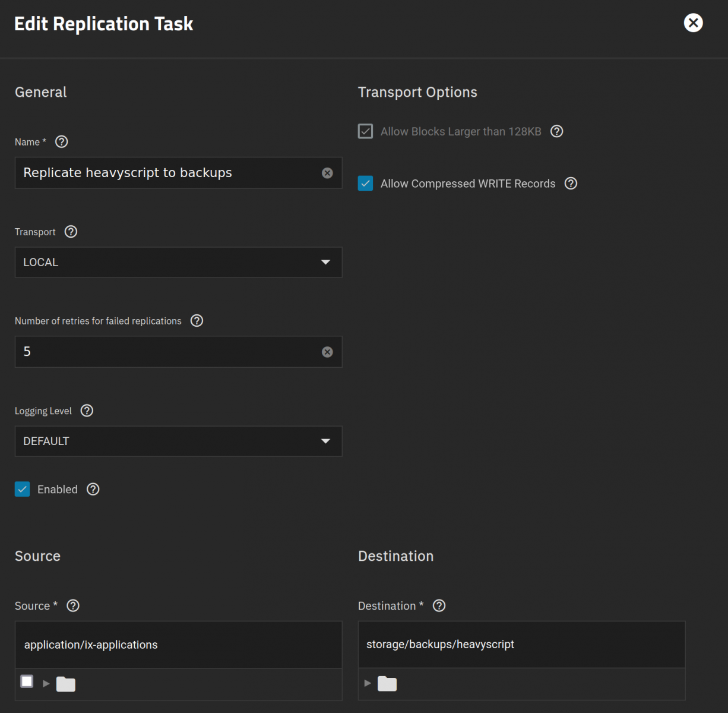This screenshot has height=713, width=728.
Task: Expand the Source folder tree arrow
Action: click(x=46, y=683)
